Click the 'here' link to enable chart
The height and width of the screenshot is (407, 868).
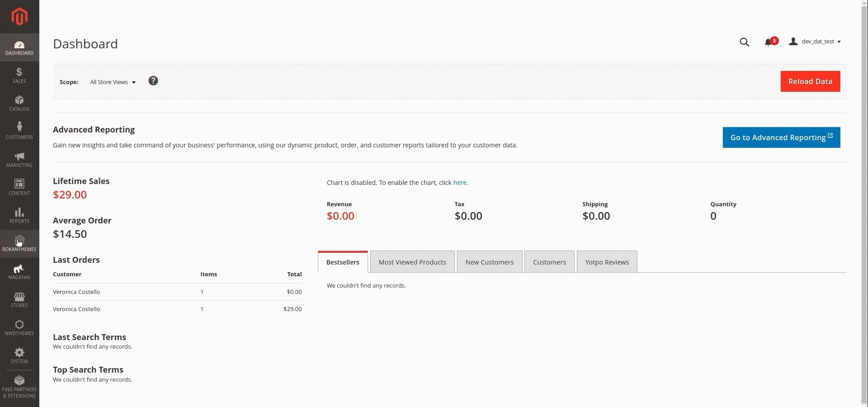point(459,183)
